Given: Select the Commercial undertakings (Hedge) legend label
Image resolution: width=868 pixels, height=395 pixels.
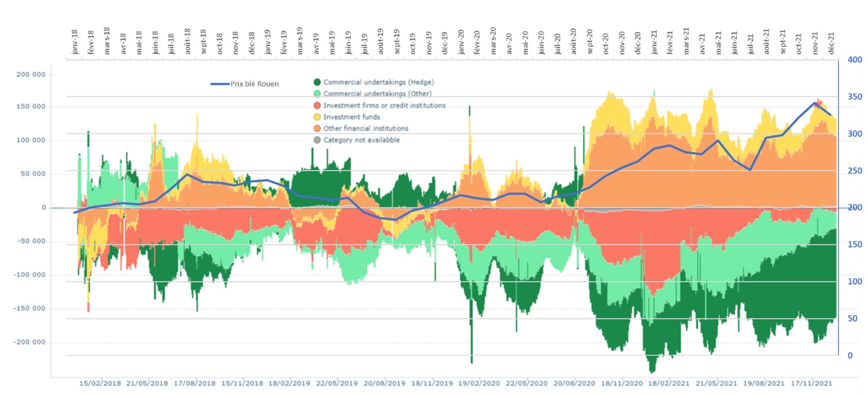Looking at the screenshot, I should pos(379,82).
